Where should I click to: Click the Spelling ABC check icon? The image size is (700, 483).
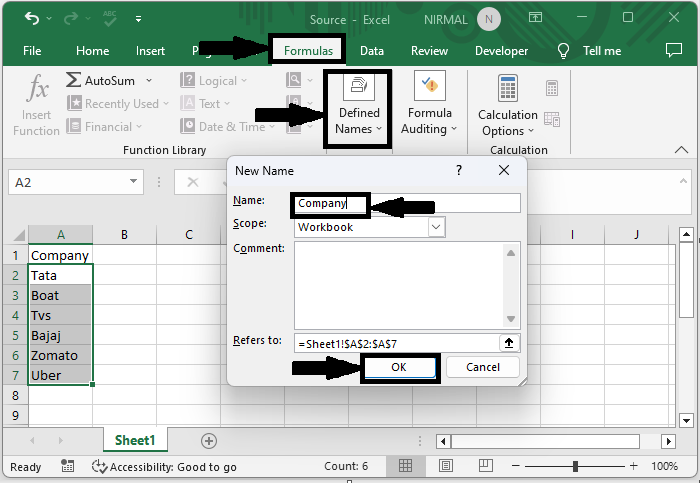coord(109,18)
